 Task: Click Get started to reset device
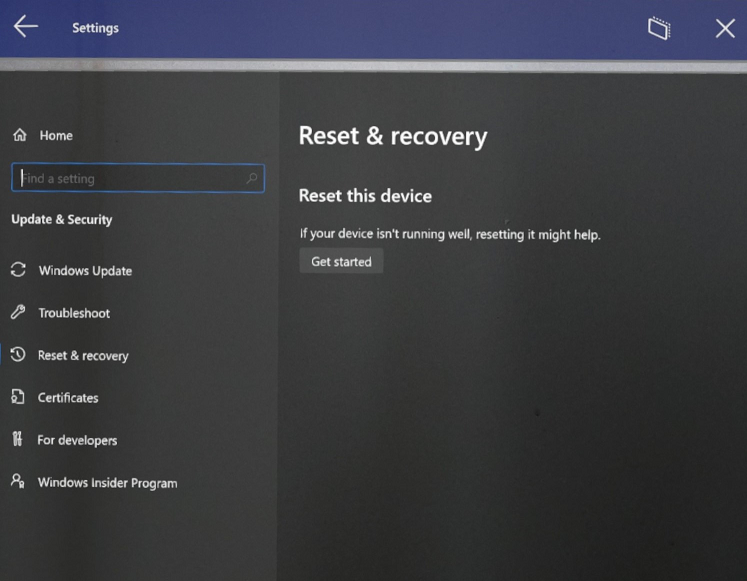tap(341, 261)
